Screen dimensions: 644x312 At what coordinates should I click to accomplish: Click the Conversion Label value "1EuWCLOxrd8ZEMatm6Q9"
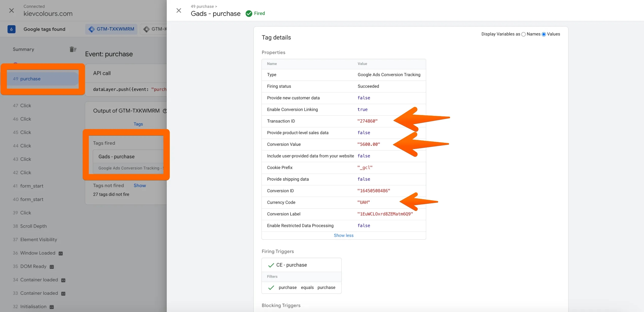coord(385,214)
